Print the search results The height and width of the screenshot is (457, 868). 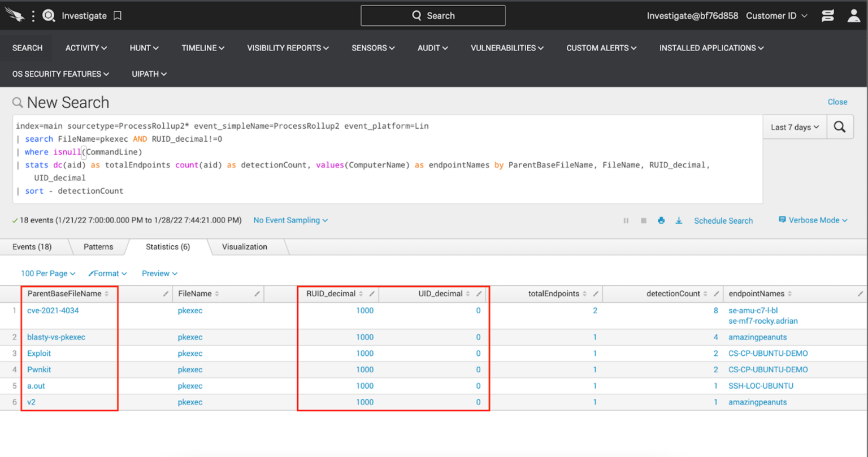point(661,220)
